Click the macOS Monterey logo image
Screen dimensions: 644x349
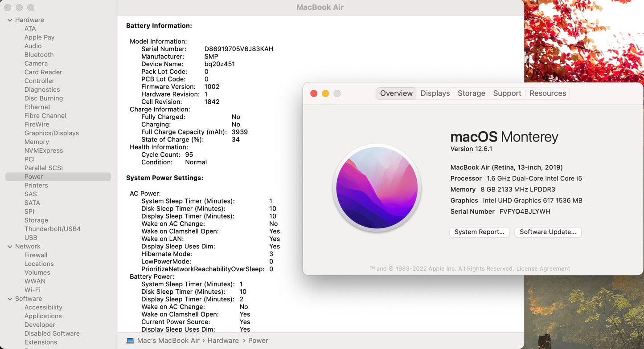point(377,188)
